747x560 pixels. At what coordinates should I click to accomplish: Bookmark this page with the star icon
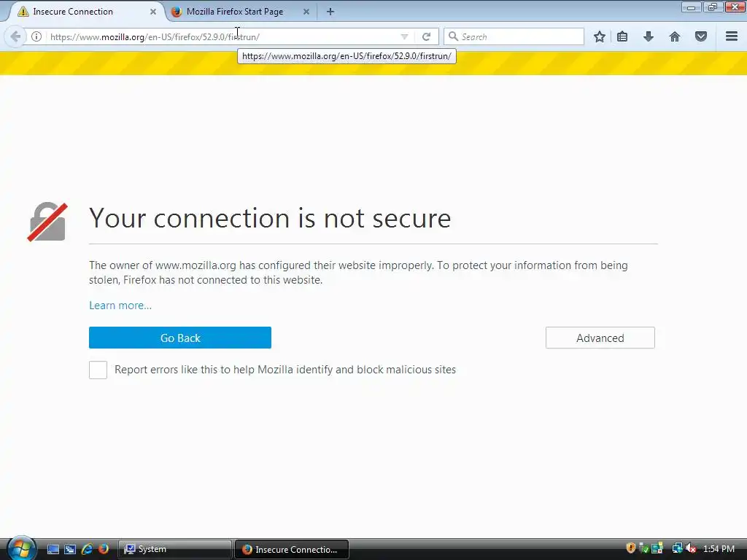(600, 36)
